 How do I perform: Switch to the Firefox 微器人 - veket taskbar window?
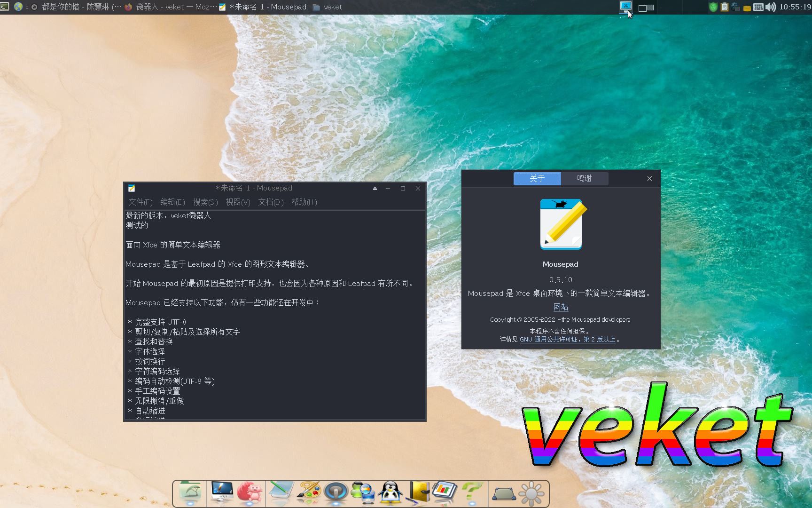click(171, 7)
